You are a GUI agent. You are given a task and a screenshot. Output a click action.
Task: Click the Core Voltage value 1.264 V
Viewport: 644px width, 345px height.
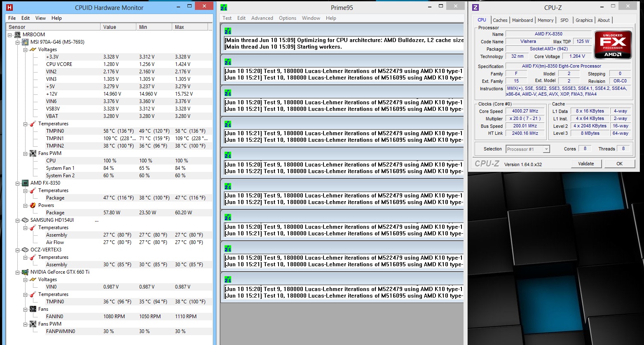[577, 56]
